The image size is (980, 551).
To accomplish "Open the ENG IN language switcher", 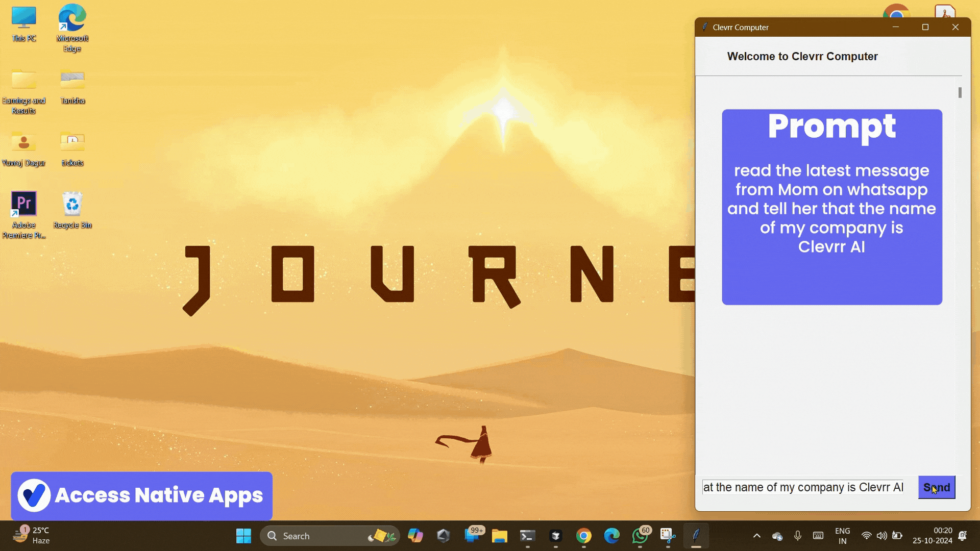I will (x=842, y=536).
